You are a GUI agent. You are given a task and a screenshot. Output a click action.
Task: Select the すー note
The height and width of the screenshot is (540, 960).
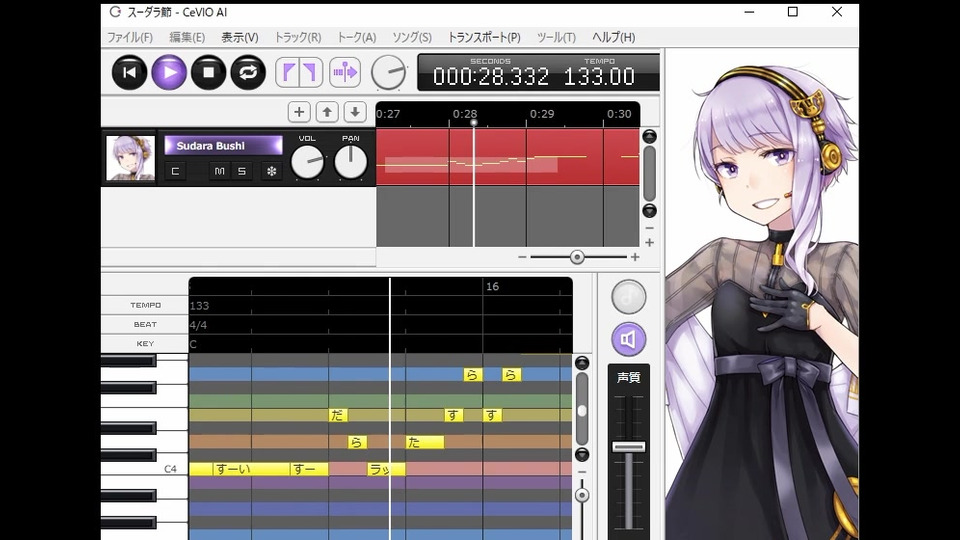pyautogui.click(x=309, y=469)
